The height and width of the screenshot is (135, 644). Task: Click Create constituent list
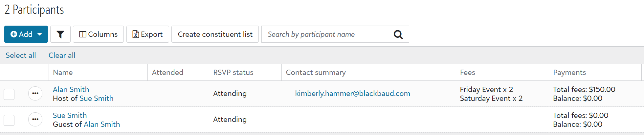click(x=215, y=34)
